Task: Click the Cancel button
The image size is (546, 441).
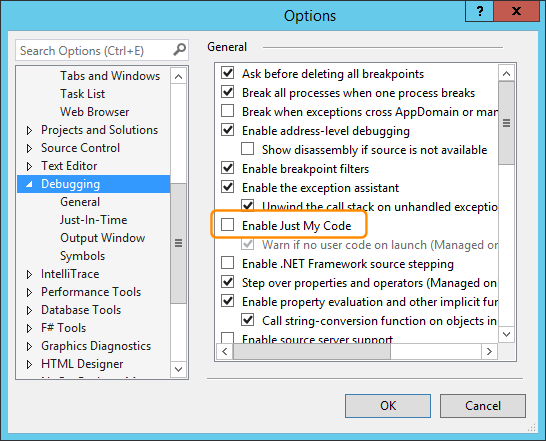Action: pyautogui.click(x=483, y=406)
